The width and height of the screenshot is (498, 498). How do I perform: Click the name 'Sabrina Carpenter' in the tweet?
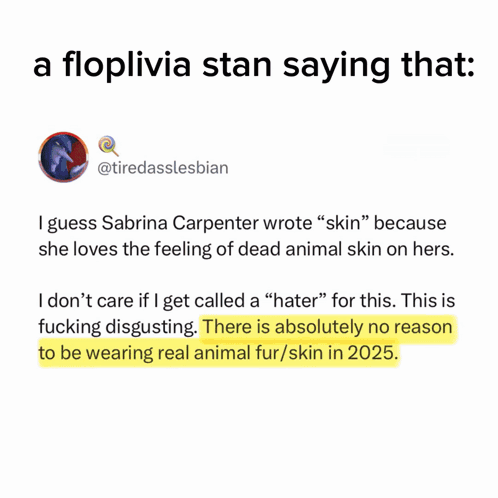tap(180, 223)
